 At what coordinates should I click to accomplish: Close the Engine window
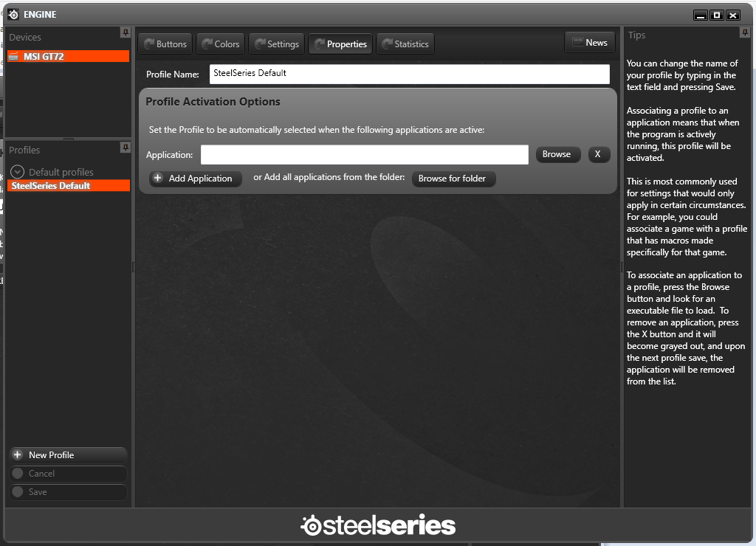[733, 15]
